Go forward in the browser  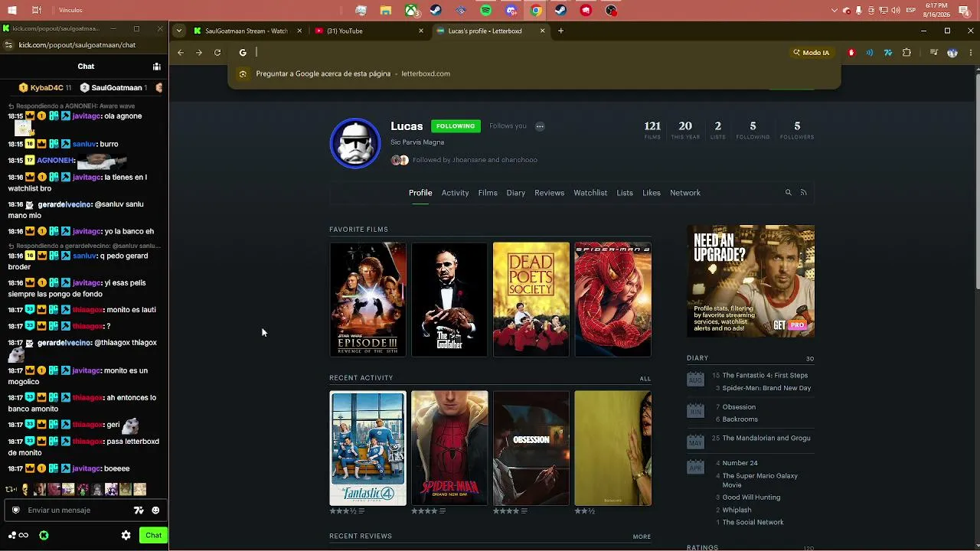(x=199, y=53)
